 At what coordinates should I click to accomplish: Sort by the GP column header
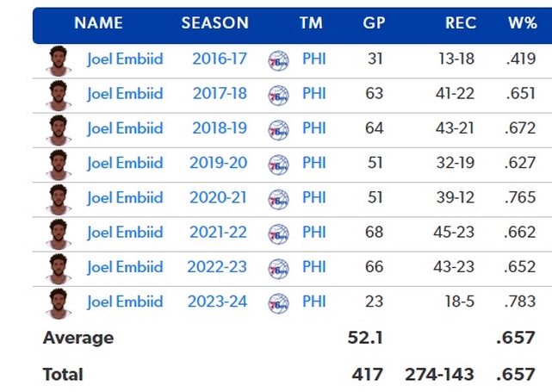(x=374, y=23)
